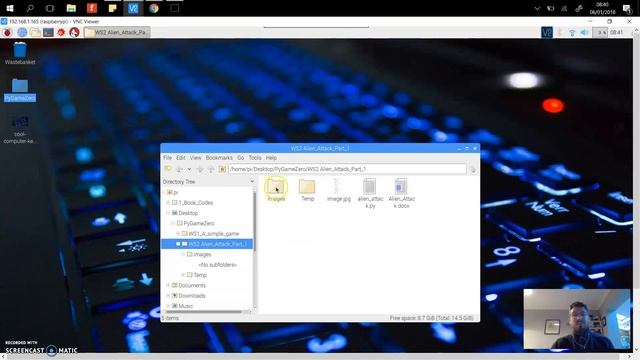Open Google Chrome from Windows taskbar
The width and height of the screenshot is (640, 360).
coord(154,8)
